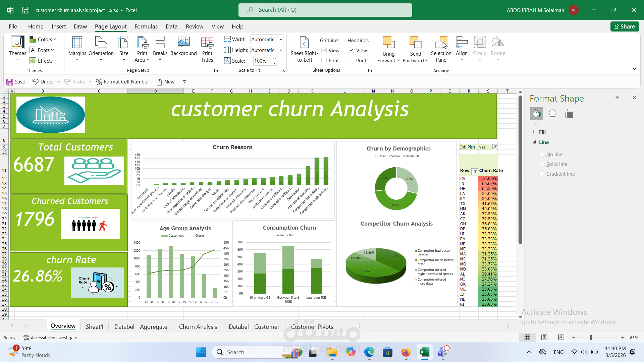Viewport: 644px width, 362px height.
Task: Open the Background picture tool
Action: click(x=183, y=48)
